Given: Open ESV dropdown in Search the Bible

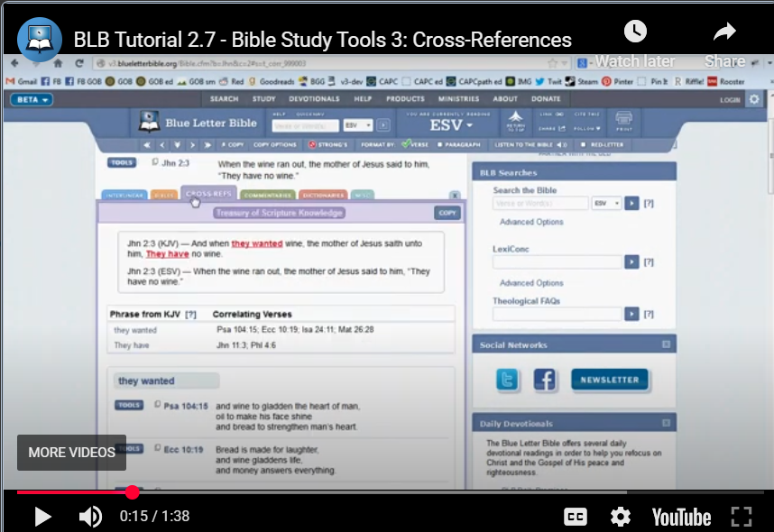Looking at the screenshot, I should coord(606,203).
